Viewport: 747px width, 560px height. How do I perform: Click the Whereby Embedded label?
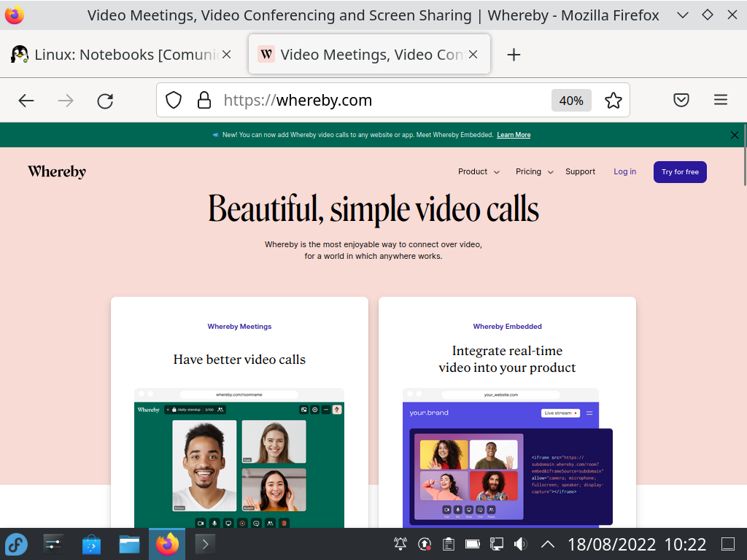[508, 327]
